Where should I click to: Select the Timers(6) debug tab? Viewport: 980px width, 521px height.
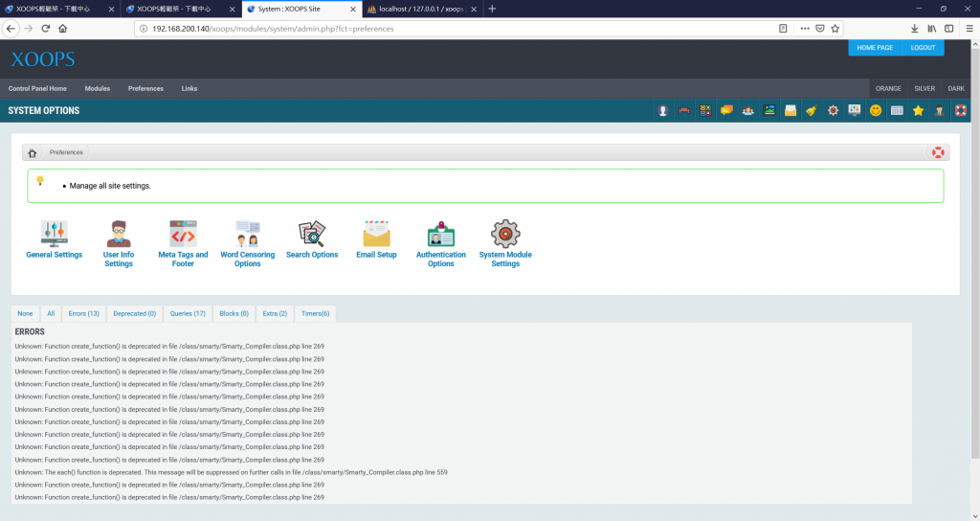(315, 314)
